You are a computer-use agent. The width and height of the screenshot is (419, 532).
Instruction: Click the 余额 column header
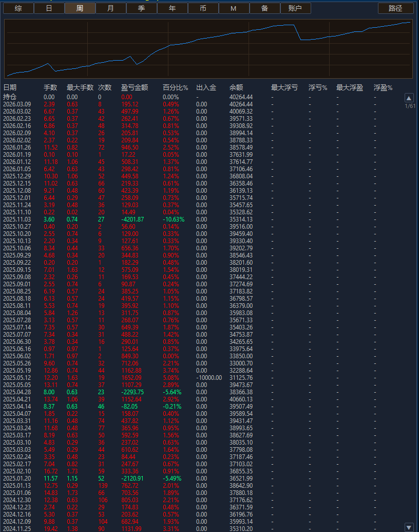pyautogui.click(x=236, y=88)
